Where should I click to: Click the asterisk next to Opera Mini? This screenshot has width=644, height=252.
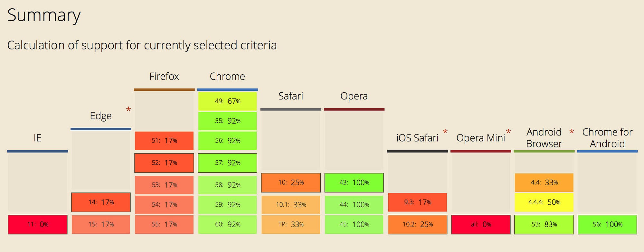[508, 132]
